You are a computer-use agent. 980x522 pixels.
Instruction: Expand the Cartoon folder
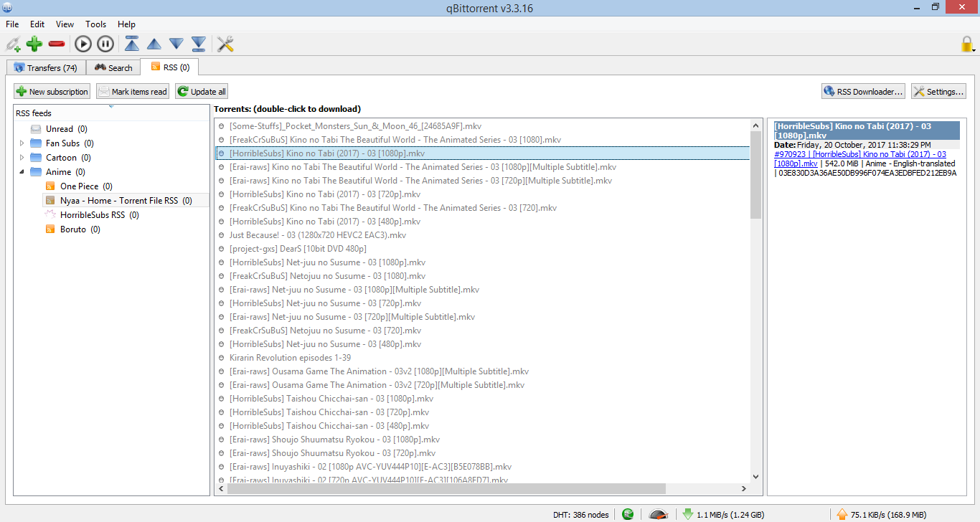point(22,158)
